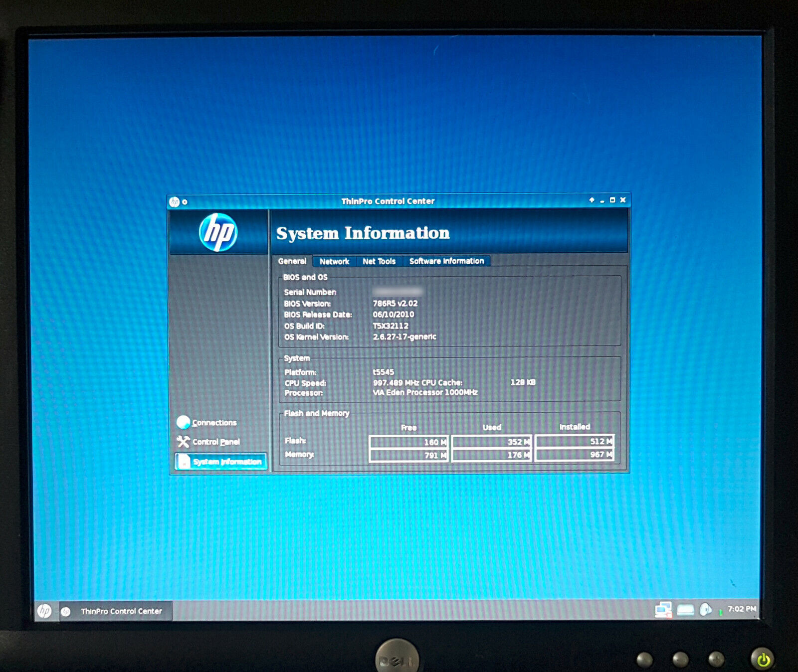This screenshot has height=672, width=798.
Task: Switch to the Network tab
Action: point(335,261)
